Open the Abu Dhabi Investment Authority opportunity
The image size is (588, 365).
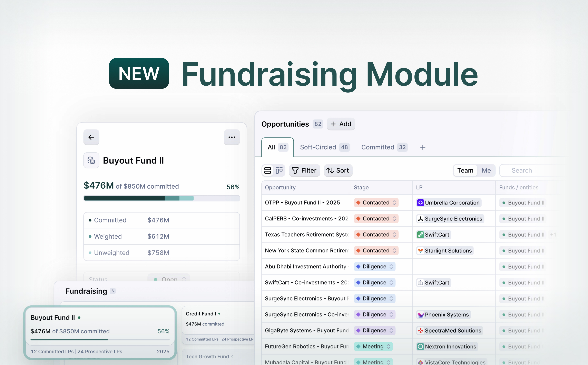[x=305, y=267]
